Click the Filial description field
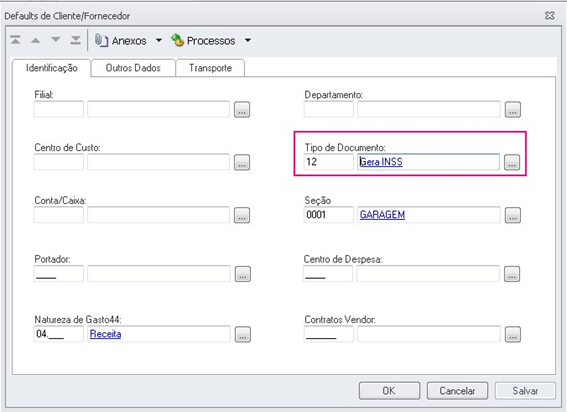 pos(158,109)
